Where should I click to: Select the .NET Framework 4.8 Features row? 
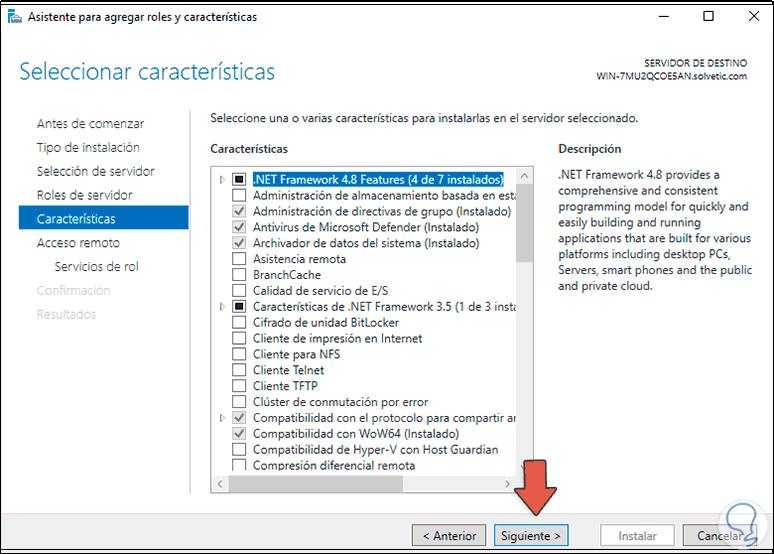(378, 179)
